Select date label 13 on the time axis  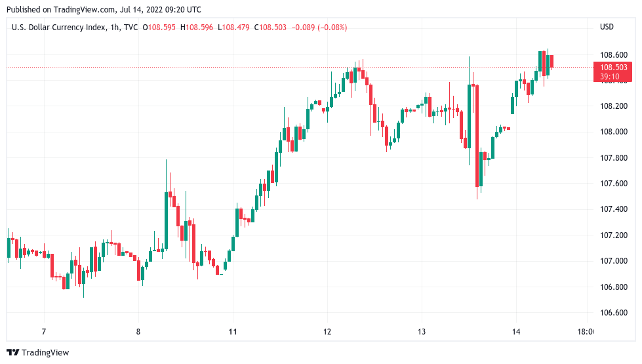422,332
